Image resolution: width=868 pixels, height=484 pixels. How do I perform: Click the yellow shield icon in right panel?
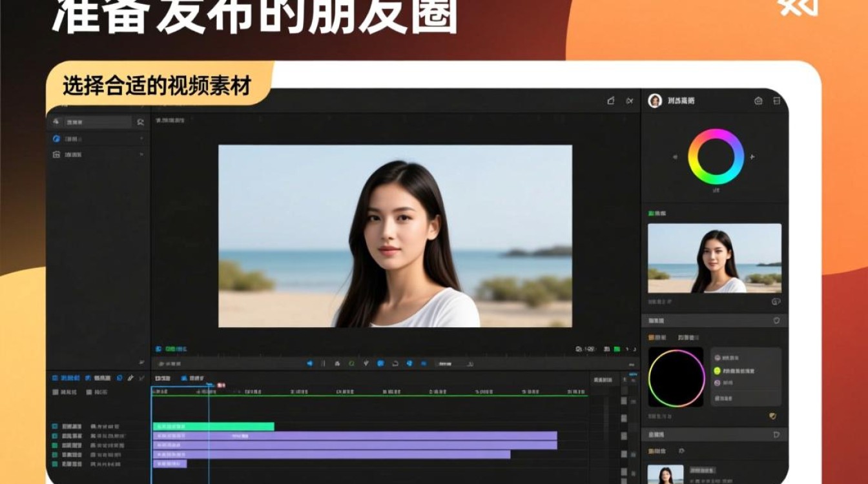772,416
